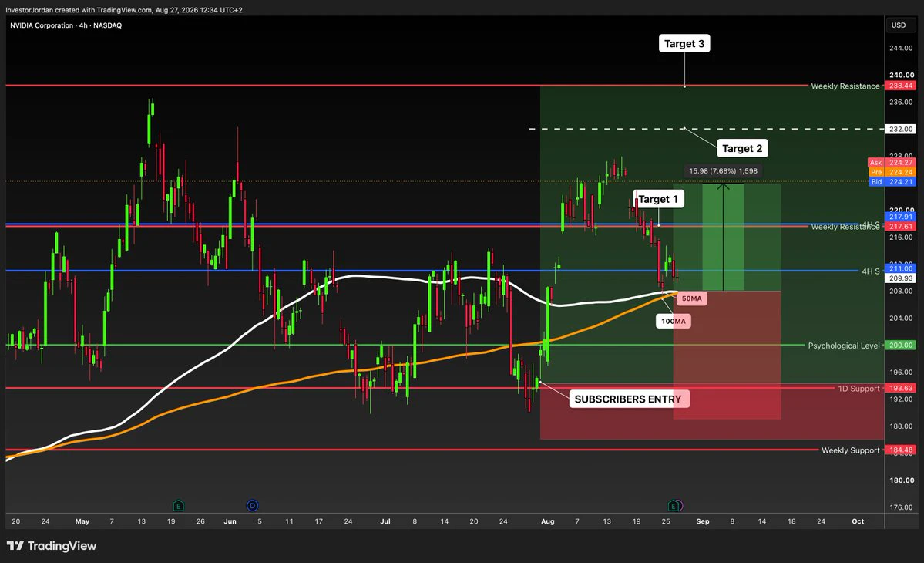Click the Bid 224.21 price tag
Image resolution: width=924 pixels, height=563 pixels.
click(x=892, y=181)
